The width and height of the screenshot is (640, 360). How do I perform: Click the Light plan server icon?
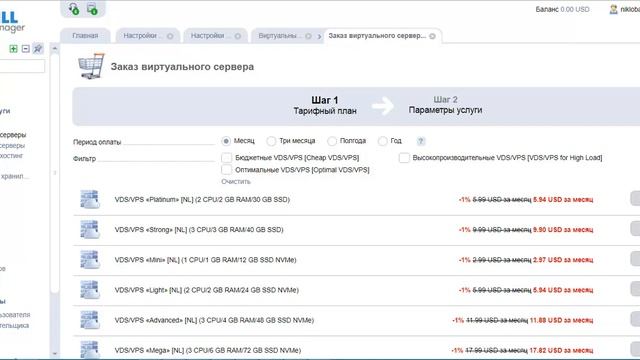90,290
